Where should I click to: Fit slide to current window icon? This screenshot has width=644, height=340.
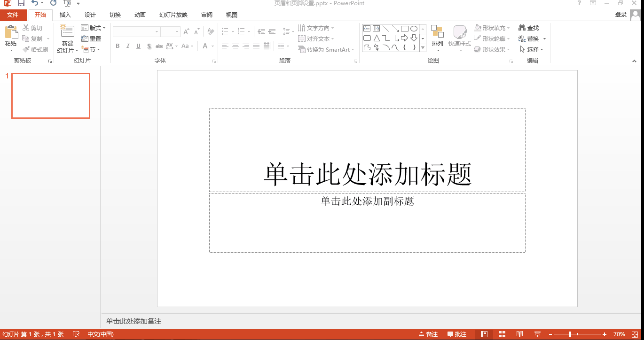pyautogui.click(x=636, y=334)
